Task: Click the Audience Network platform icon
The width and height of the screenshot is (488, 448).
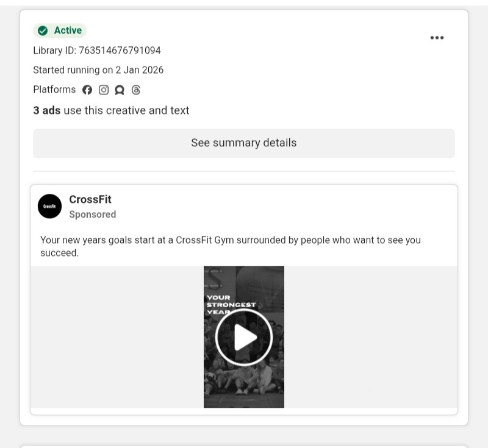Action: click(x=120, y=90)
